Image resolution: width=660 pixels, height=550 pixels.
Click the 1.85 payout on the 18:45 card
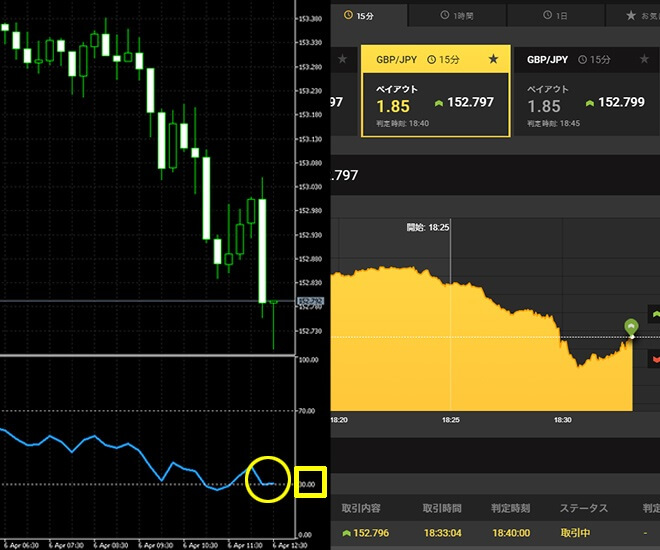544,106
